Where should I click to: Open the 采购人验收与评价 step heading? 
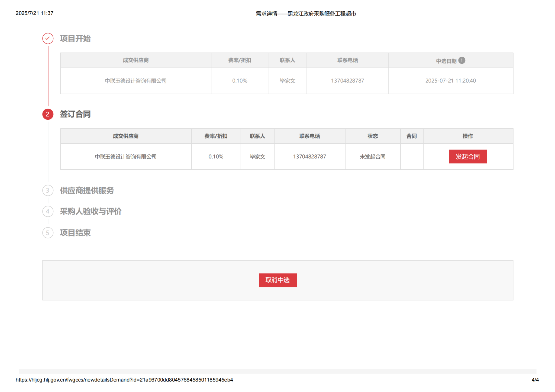(x=91, y=211)
